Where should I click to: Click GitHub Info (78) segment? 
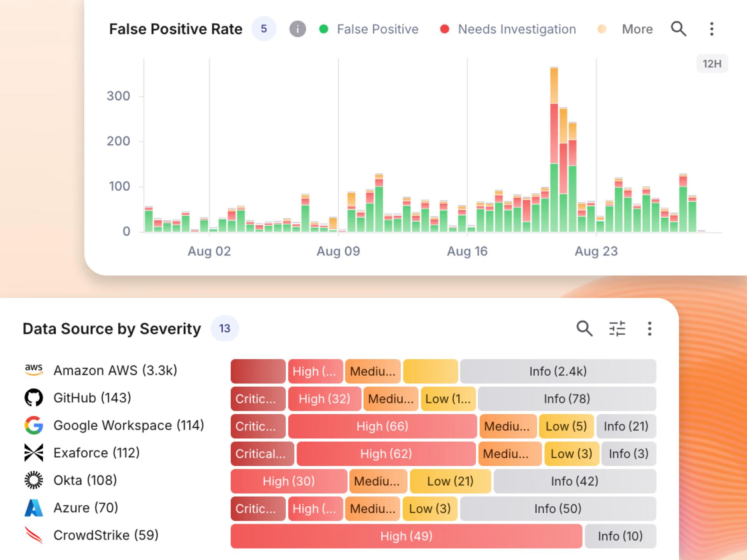[567, 399]
